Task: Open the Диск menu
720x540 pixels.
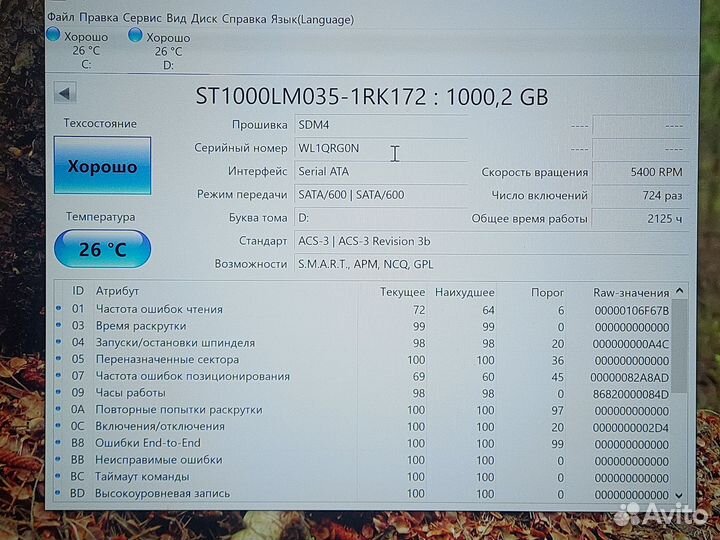Action: (x=204, y=19)
